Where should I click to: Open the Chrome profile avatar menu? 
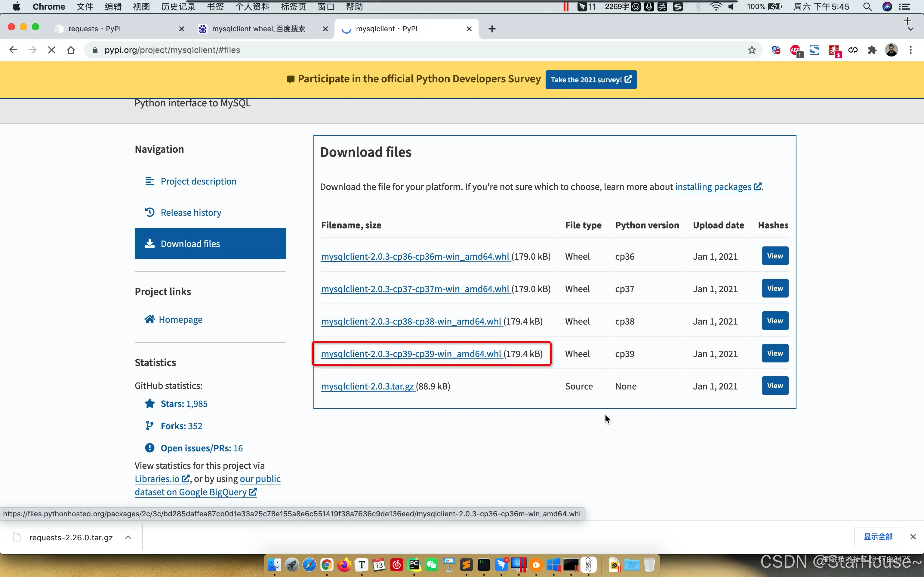[x=891, y=50]
